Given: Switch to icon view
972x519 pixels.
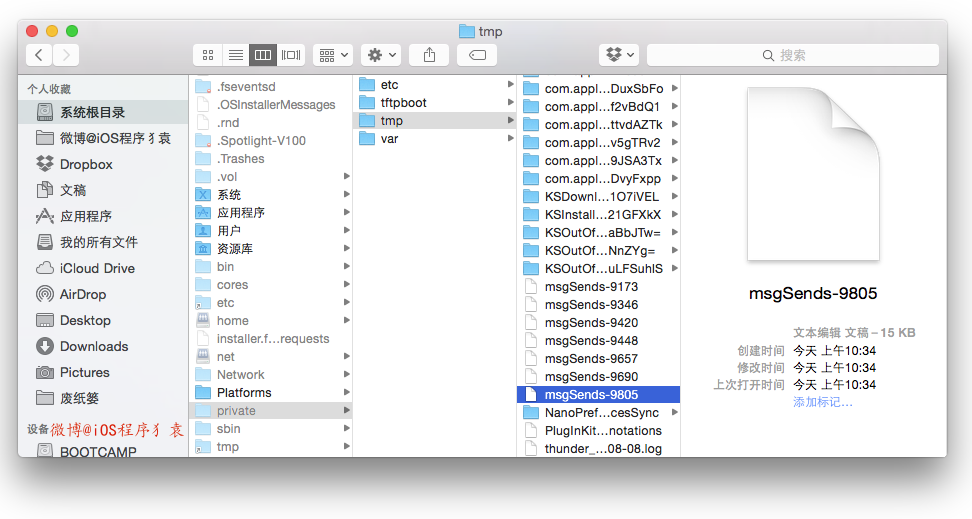Looking at the screenshot, I should point(208,55).
